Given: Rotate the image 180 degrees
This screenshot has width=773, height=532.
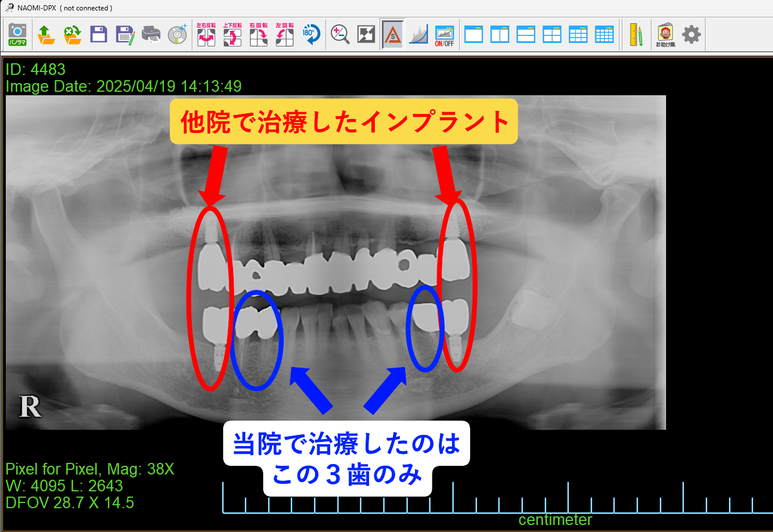Looking at the screenshot, I should click(310, 34).
